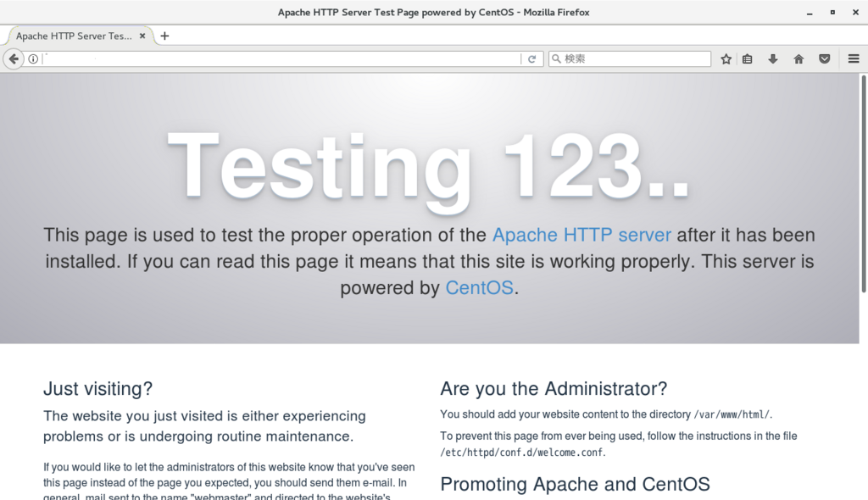This screenshot has width=868, height=500.
Task: Show site information via the info icon
Action: point(33,58)
